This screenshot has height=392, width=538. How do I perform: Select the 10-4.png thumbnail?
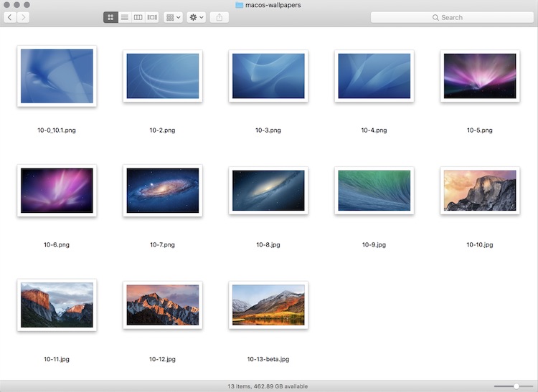click(x=374, y=76)
